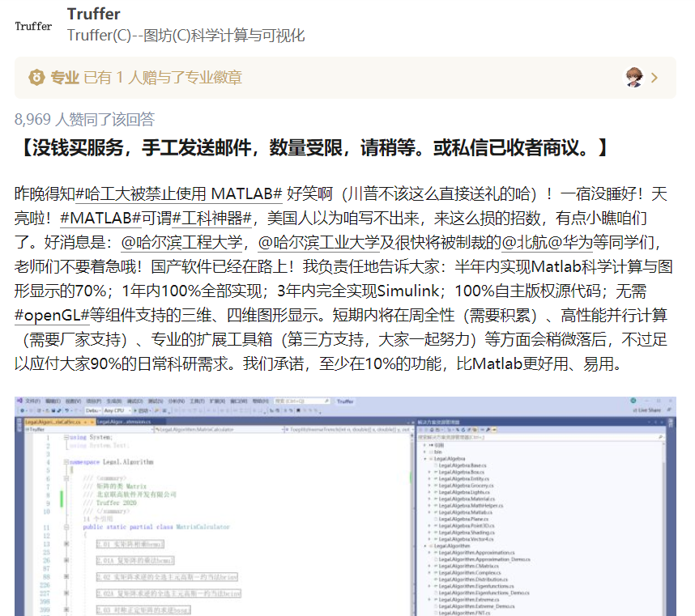Screen dimensions: 695x616
Task: Open the 8,969 人赞同了该回答 voter list
Action: click(85, 119)
